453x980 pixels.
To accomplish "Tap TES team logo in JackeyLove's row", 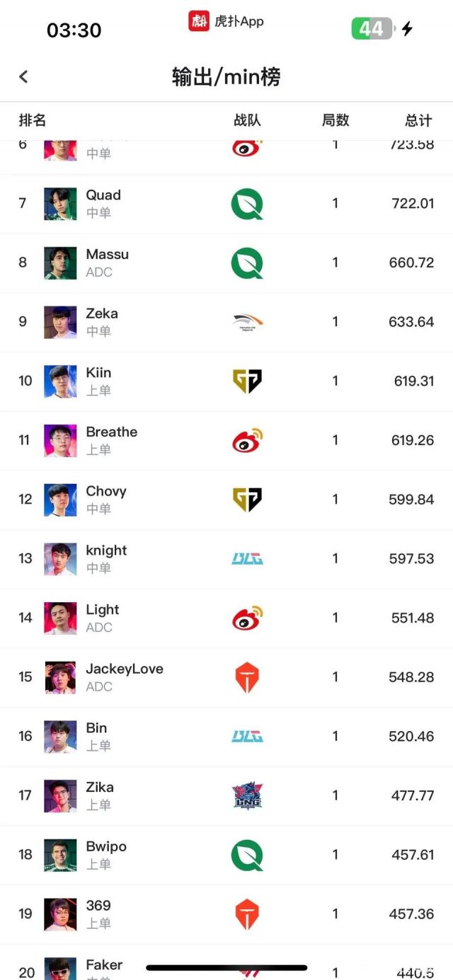I will [x=247, y=677].
